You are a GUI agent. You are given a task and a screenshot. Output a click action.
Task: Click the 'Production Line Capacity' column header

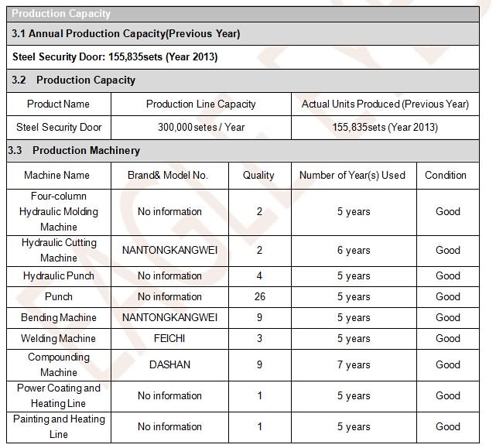point(201,104)
